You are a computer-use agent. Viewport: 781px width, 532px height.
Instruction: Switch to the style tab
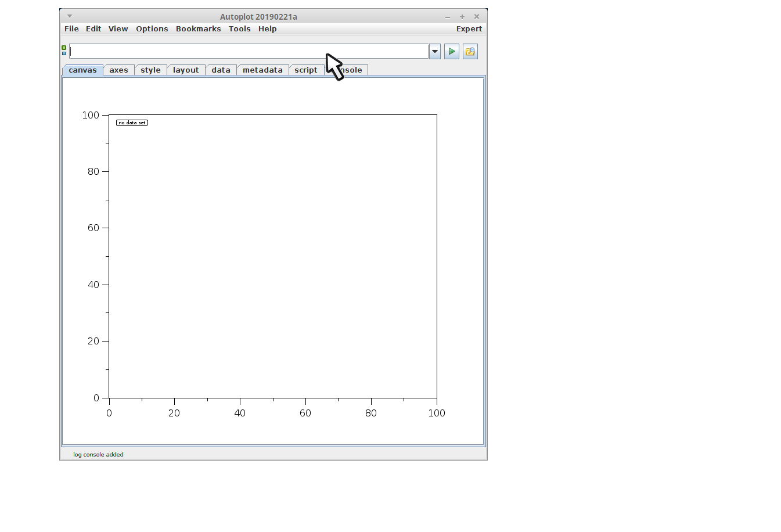coord(150,70)
